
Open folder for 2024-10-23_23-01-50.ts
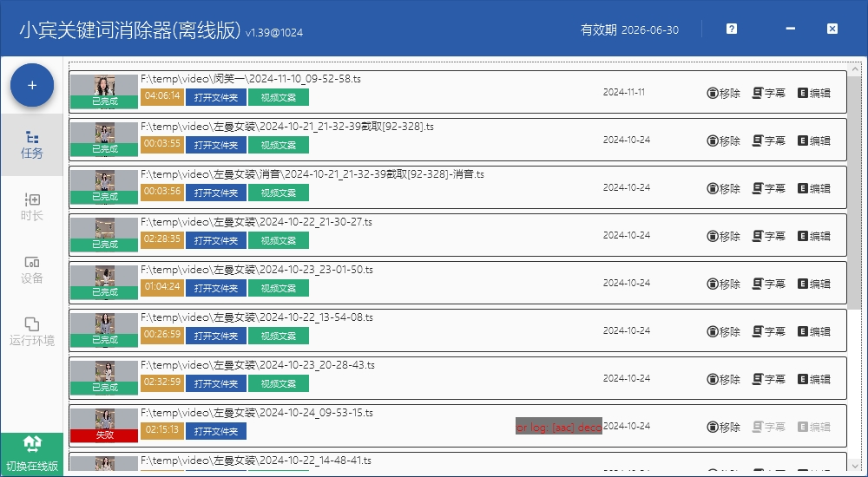click(x=216, y=288)
